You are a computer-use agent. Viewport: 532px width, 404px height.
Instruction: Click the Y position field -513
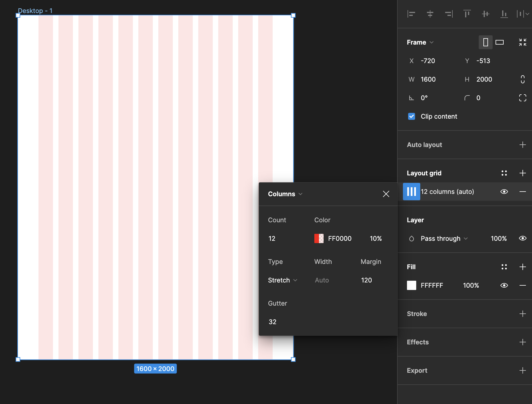483,61
